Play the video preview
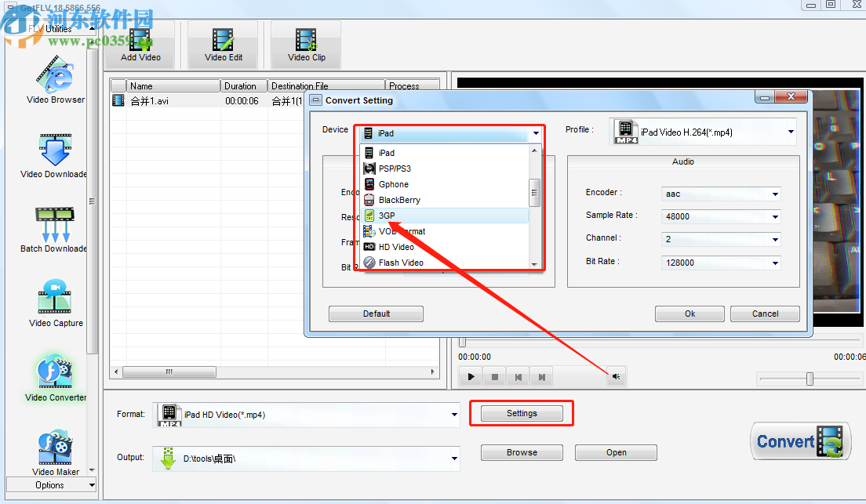Viewport: 866px width, 504px height. point(471,377)
